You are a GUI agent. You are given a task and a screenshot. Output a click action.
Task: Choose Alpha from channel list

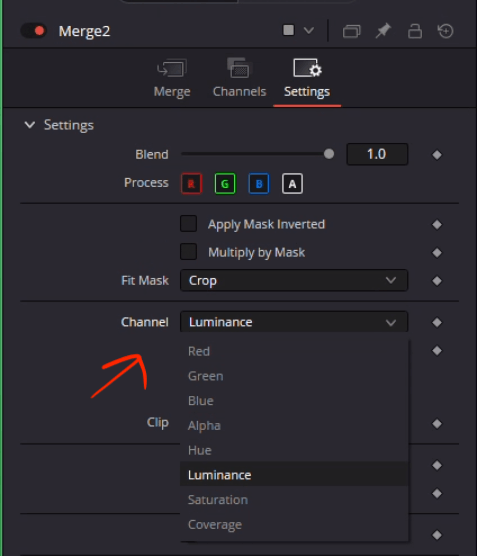(x=294, y=426)
